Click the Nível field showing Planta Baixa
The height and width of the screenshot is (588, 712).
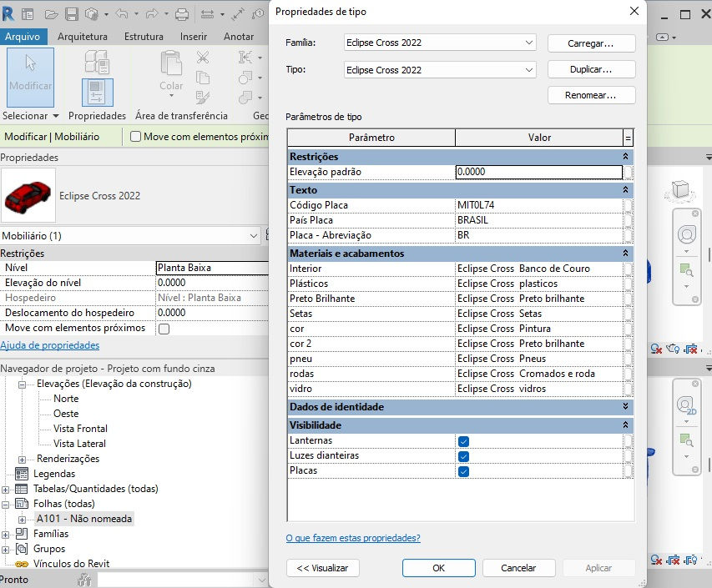coord(212,268)
